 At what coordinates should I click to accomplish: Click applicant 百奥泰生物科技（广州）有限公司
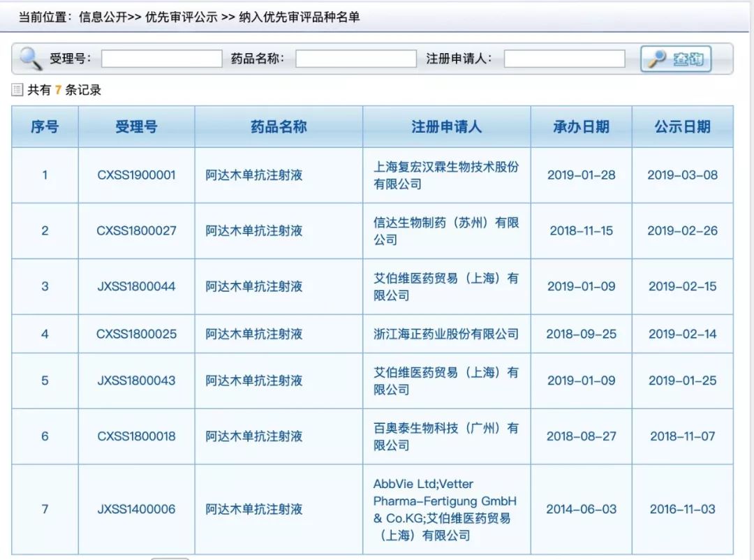coord(446,436)
